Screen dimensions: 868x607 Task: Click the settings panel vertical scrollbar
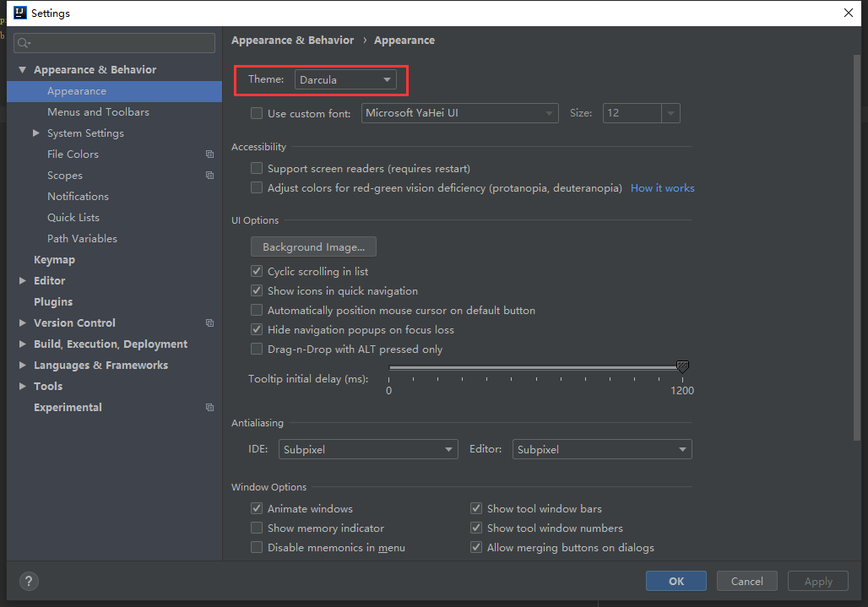(x=857, y=247)
